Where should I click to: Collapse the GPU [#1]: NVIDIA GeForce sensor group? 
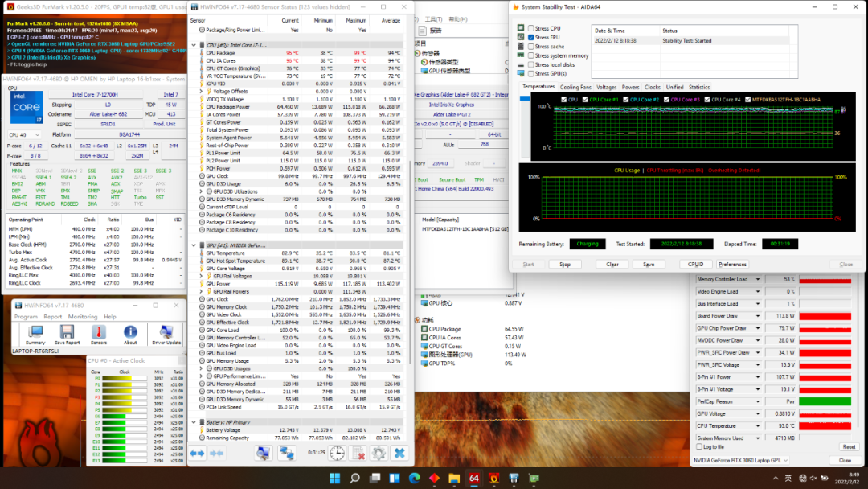[x=194, y=244]
